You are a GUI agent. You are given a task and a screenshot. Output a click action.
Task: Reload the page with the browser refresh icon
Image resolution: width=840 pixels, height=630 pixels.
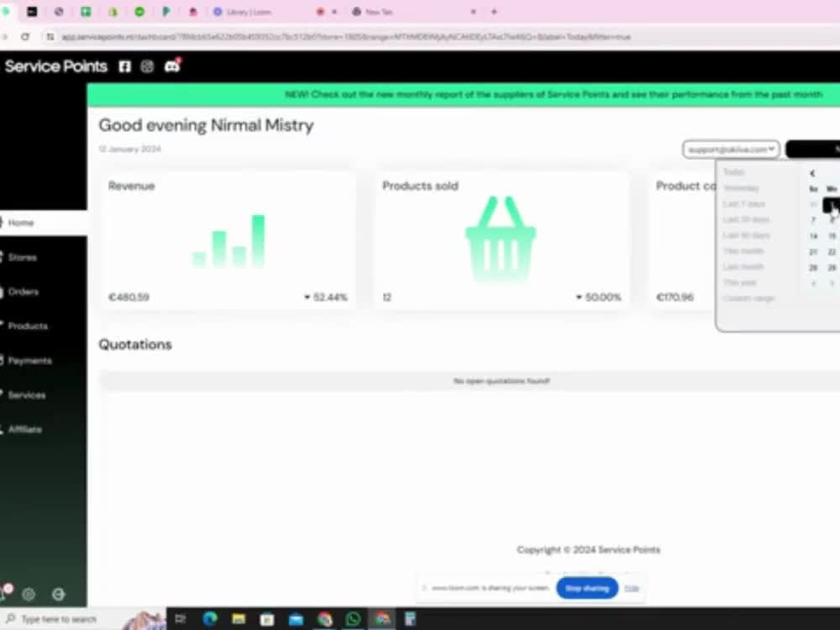[x=25, y=37]
